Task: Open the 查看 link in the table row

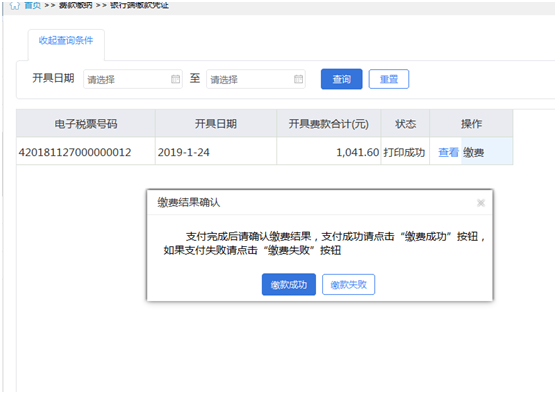Action: (448, 152)
